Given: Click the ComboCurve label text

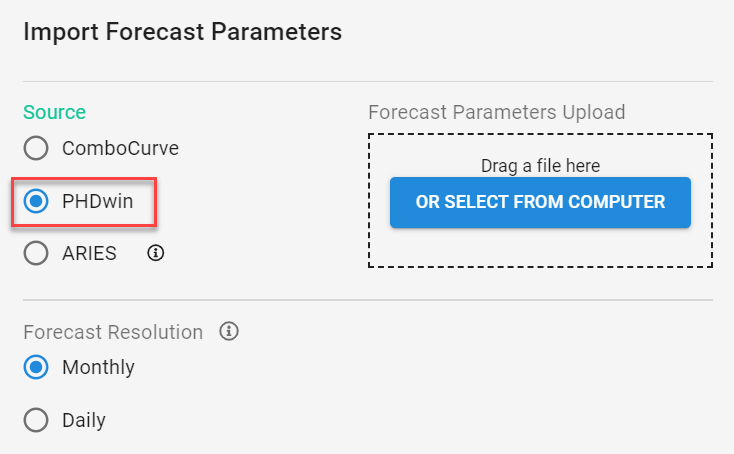Looking at the screenshot, I should (x=120, y=149).
